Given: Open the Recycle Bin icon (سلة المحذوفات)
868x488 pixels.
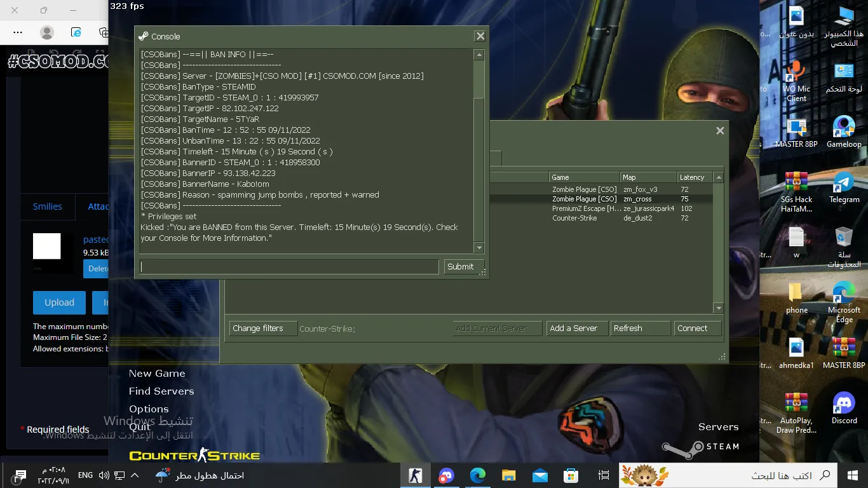Looking at the screenshot, I should (844, 247).
